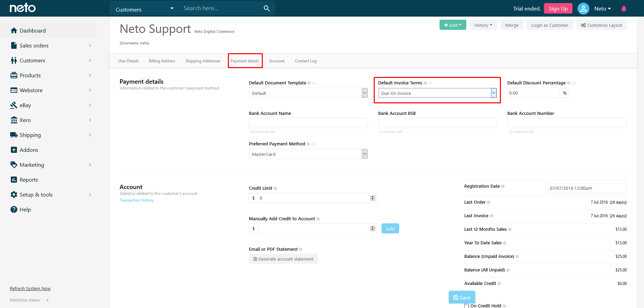Click the Merge button

(x=512, y=25)
